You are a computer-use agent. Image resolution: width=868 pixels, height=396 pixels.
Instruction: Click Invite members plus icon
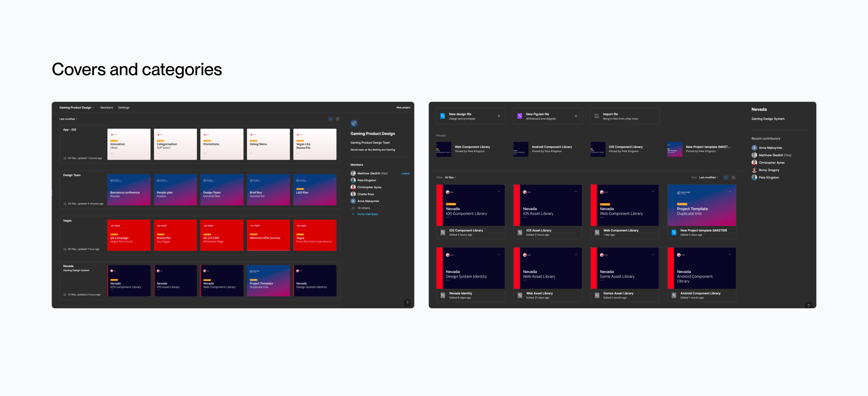click(x=353, y=214)
